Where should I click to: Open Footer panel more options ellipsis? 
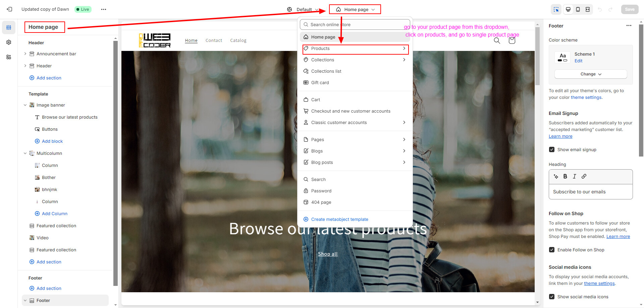click(629, 26)
